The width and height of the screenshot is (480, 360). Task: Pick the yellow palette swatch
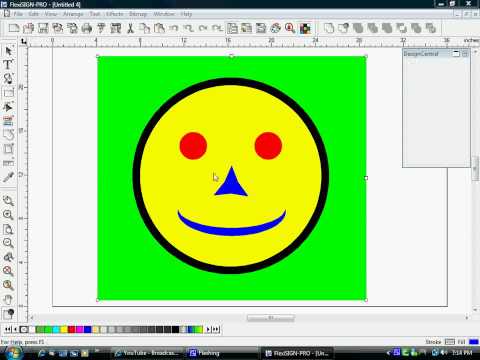[x=64, y=329]
